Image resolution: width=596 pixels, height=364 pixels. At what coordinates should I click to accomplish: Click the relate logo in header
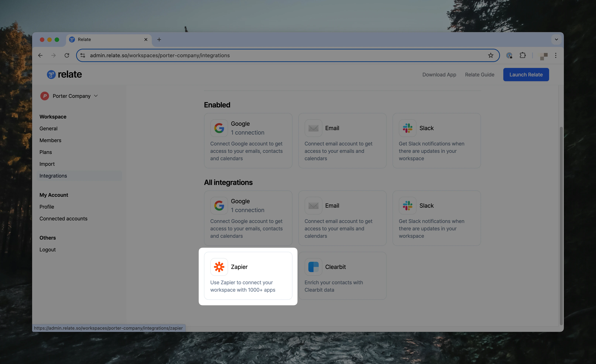pyautogui.click(x=64, y=75)
